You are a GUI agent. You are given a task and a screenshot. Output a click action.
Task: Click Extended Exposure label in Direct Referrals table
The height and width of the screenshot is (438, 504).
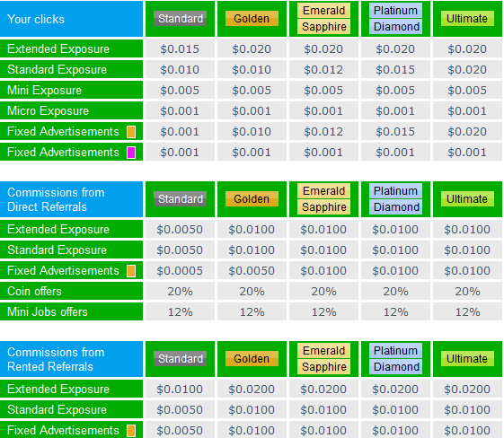click(58, 229)
